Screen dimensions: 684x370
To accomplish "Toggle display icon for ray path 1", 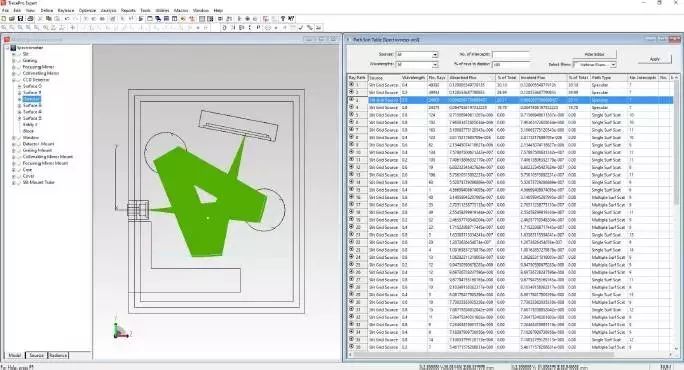I will point(351,85).
